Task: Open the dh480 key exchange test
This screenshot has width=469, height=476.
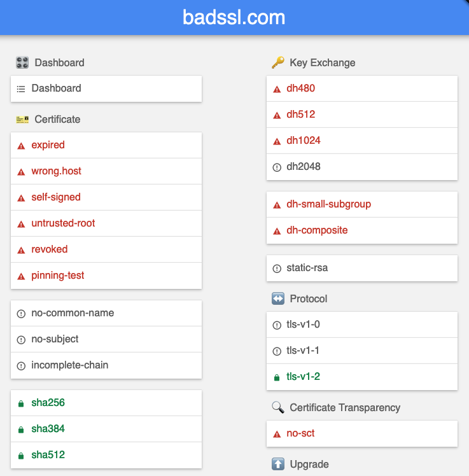Action: pos(362,88)
